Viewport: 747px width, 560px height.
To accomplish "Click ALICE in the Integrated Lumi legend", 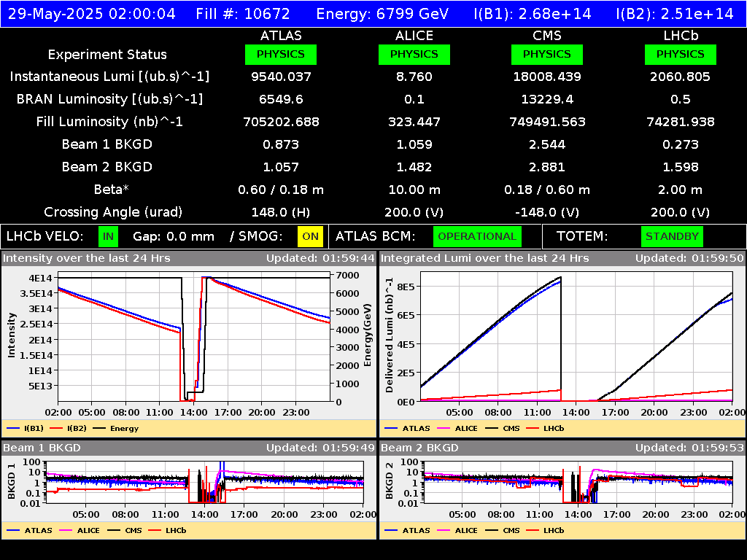I will tap(466, 429).
